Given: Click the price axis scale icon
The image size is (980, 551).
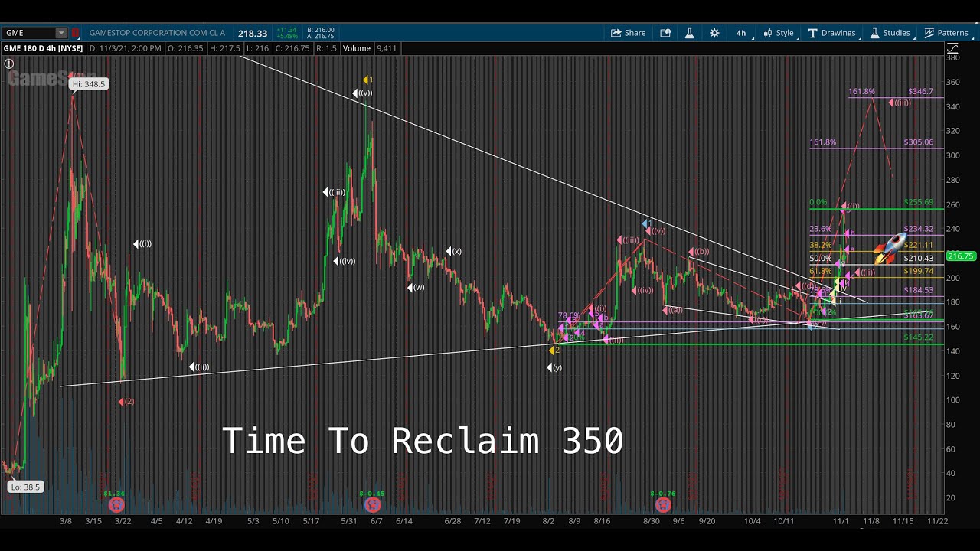Looking at the screenshot, I should (952, 47).
